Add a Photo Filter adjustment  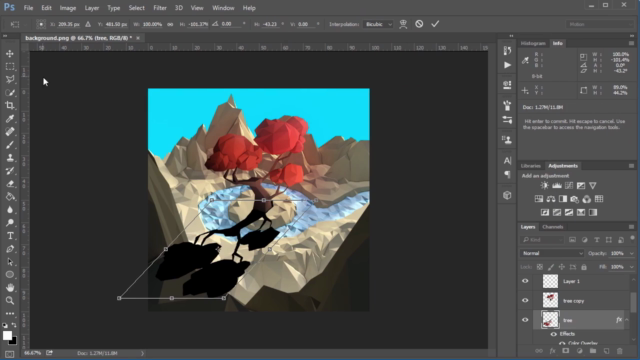575,199
